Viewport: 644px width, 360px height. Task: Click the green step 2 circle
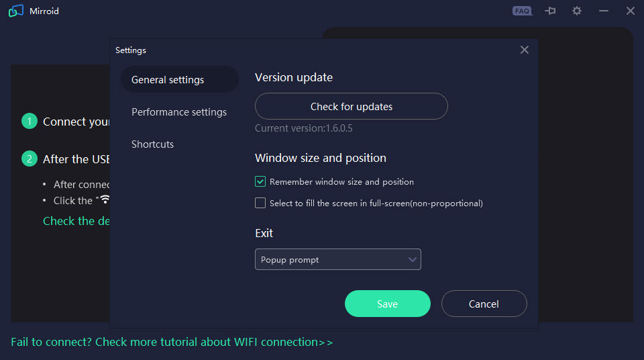[29, 159]
